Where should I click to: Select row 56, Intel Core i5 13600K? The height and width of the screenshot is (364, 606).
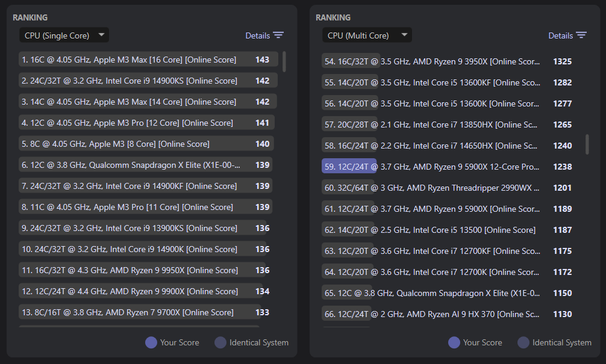click(451, 103)
